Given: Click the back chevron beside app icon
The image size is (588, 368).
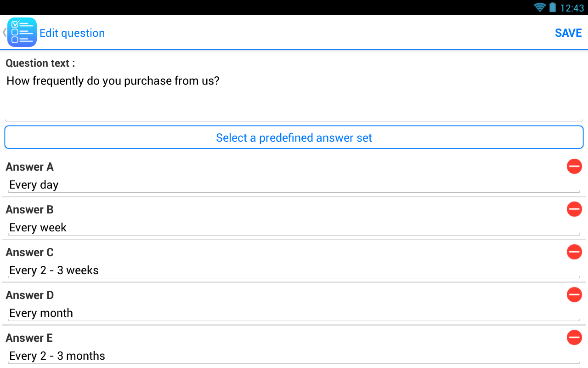Looking at the screenshot, I should tap(4, 32).
